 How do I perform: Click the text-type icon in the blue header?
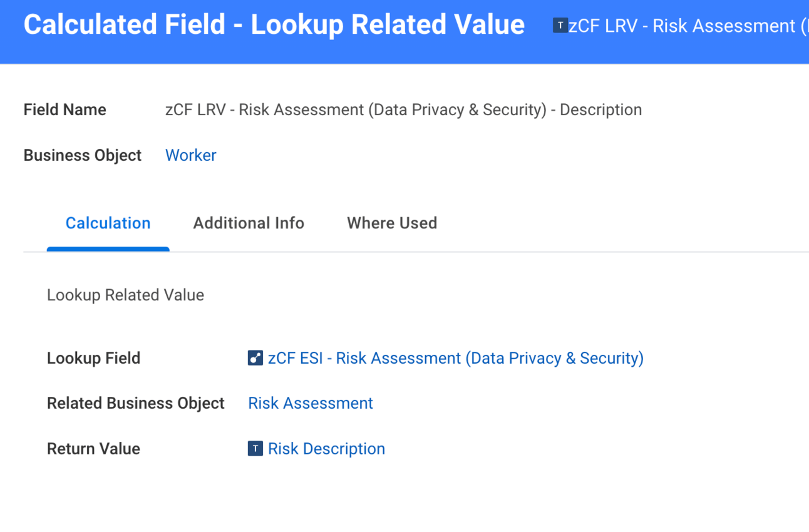[560, 26]
